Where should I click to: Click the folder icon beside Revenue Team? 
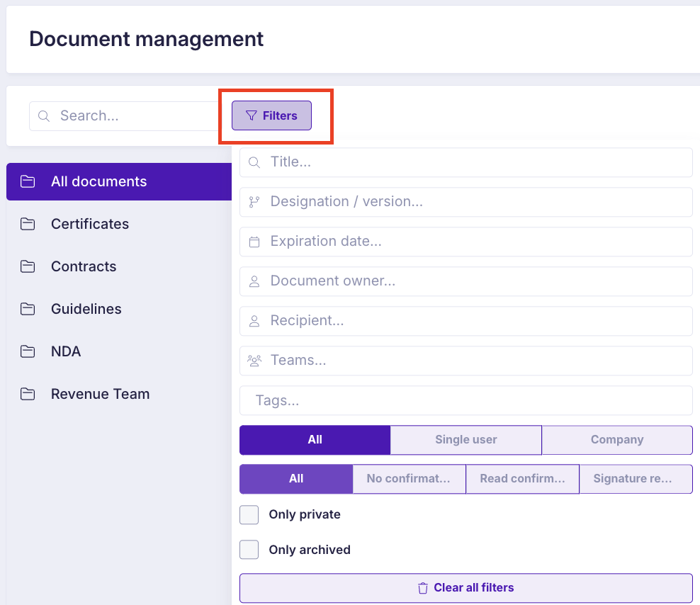(x=28, y=394)
